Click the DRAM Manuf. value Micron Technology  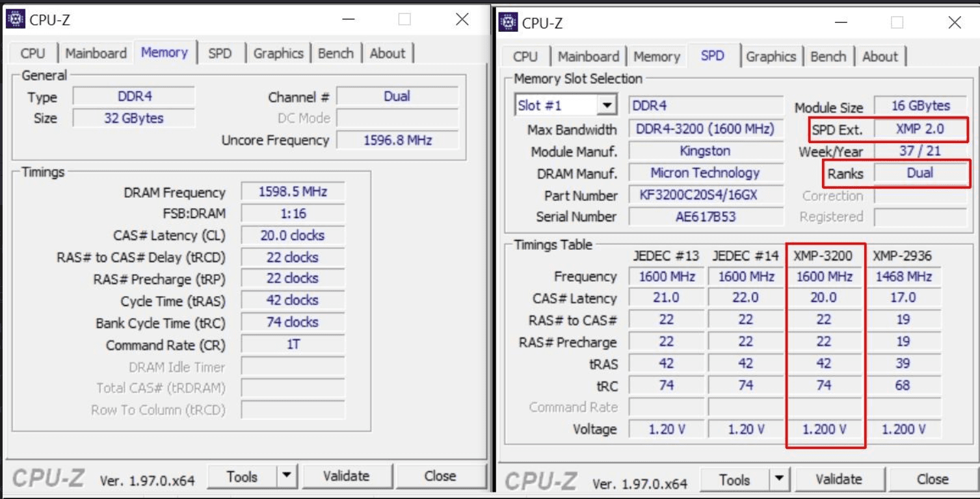coord(706,173)
